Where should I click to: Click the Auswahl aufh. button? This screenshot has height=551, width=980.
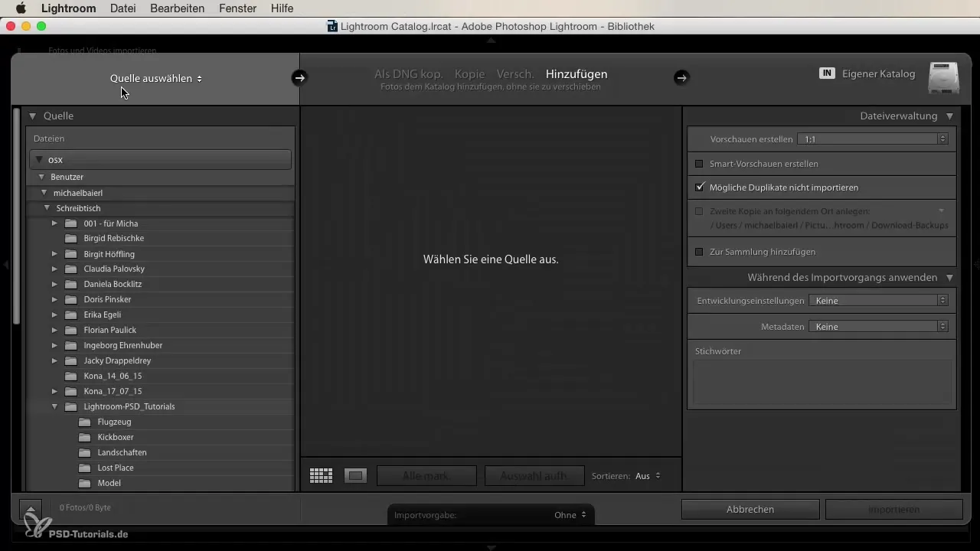point(534,476)
